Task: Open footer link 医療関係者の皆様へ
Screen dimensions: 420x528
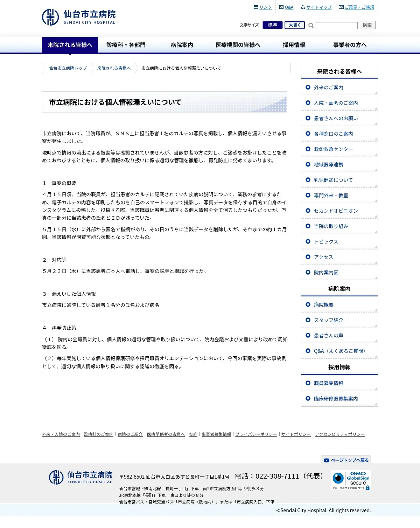Action: (166, 434)
